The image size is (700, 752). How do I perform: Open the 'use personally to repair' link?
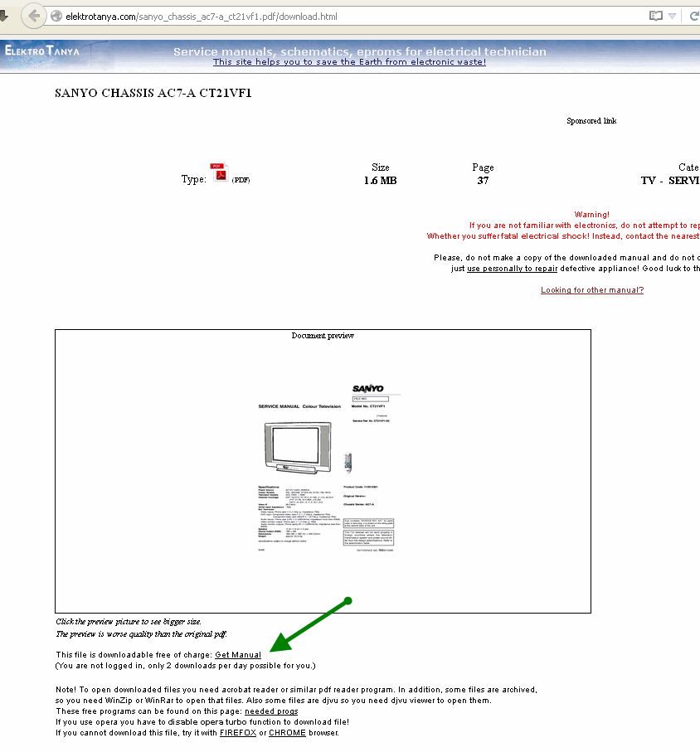click(512, 269)
